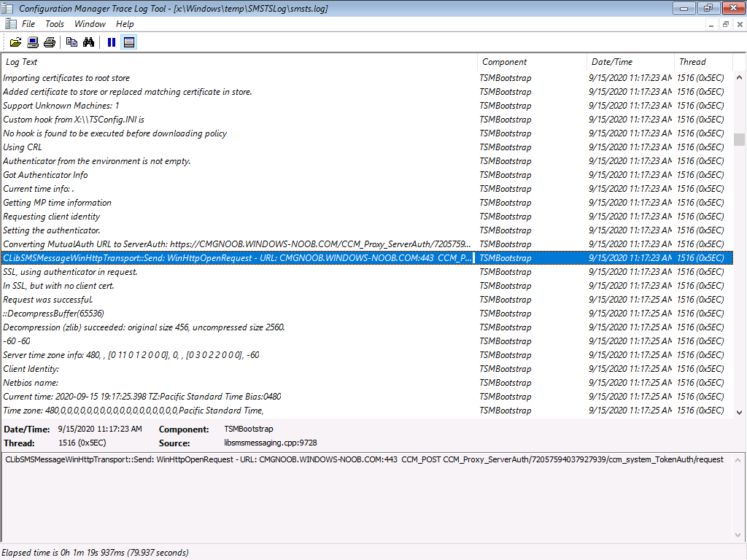Select 'Client Identity:' log row
The height and width of the screenshot is (560, 747).
[x=367, y=368]
